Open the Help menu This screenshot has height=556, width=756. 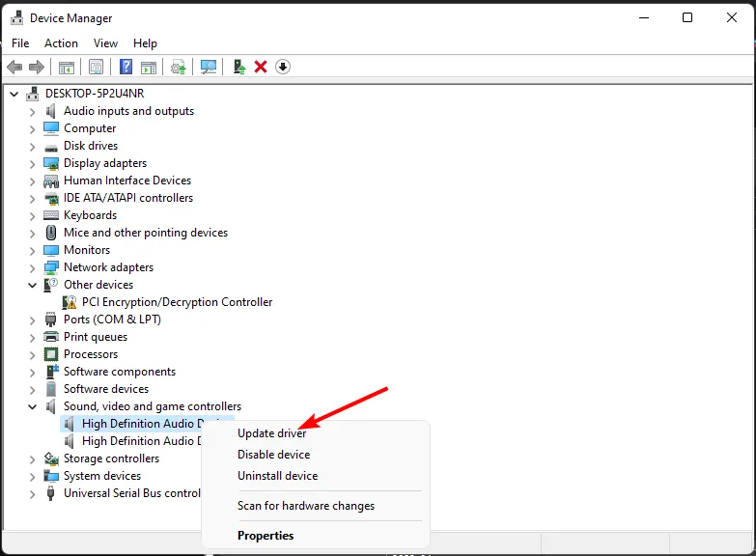pos(145,43)
